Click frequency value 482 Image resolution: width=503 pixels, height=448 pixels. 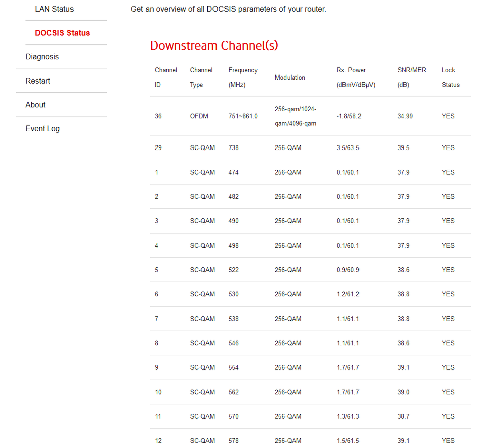coord(233,197)
